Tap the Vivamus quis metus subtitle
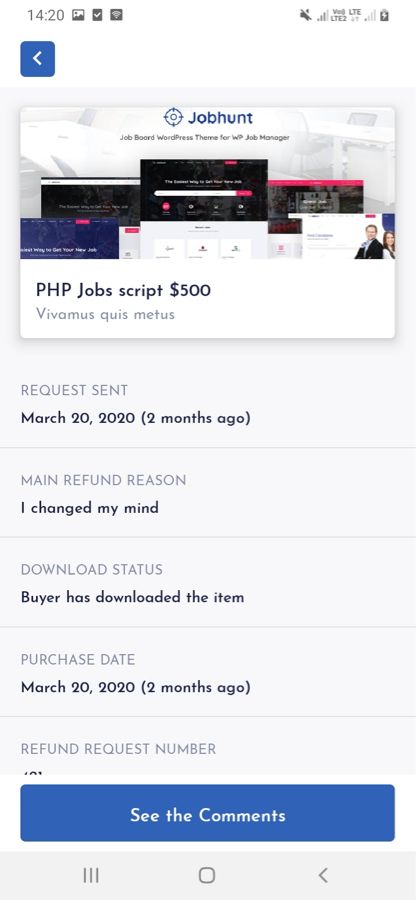Screen dimensions: 416x900 coord(105,314)
